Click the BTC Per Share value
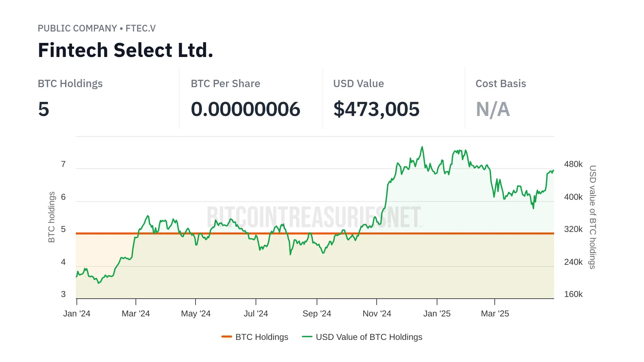Image resolution: width=644 pixels, height=362 pixels. [x=245, y=109]
